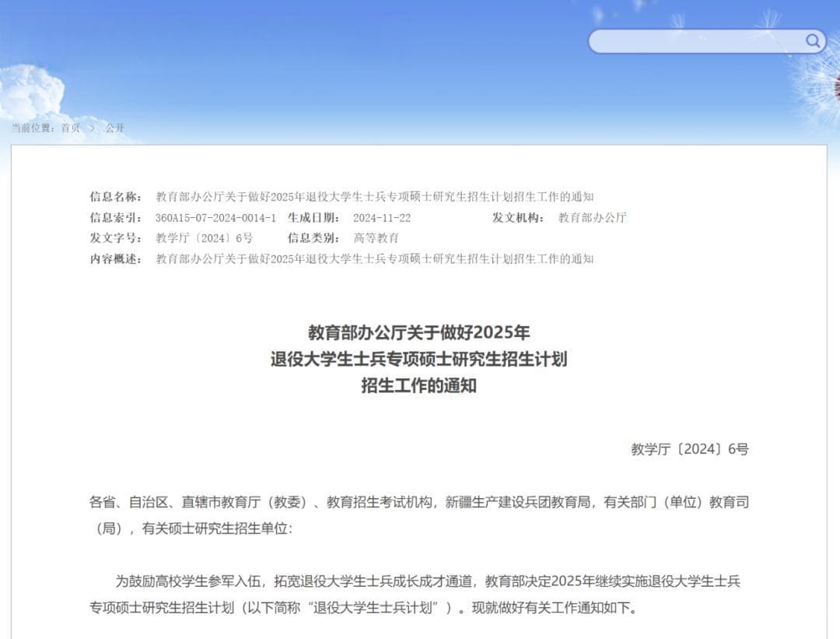Click the paragraph starting 为鼓励高校学生参军入伍
Screen dimensions: 840x639
415,595
